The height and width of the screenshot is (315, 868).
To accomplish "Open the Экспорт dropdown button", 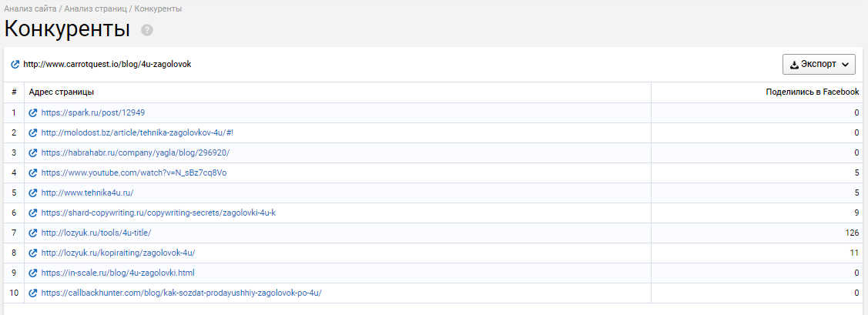I will click(x=819, y=64).
